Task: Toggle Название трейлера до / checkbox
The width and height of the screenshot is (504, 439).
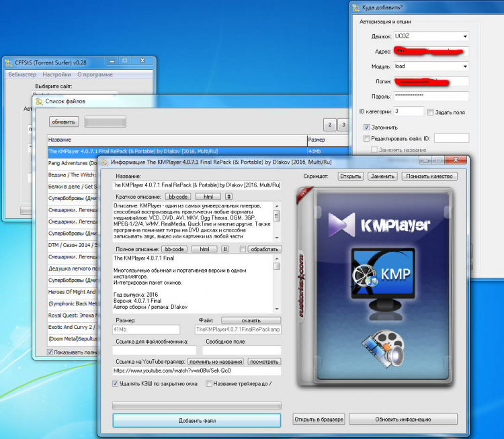Action: point(209,383)
